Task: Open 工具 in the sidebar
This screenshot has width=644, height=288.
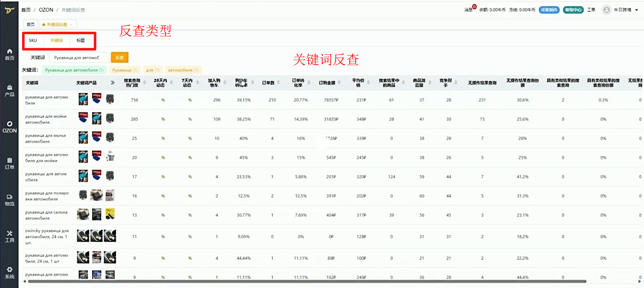Action: tap(9, 236)
